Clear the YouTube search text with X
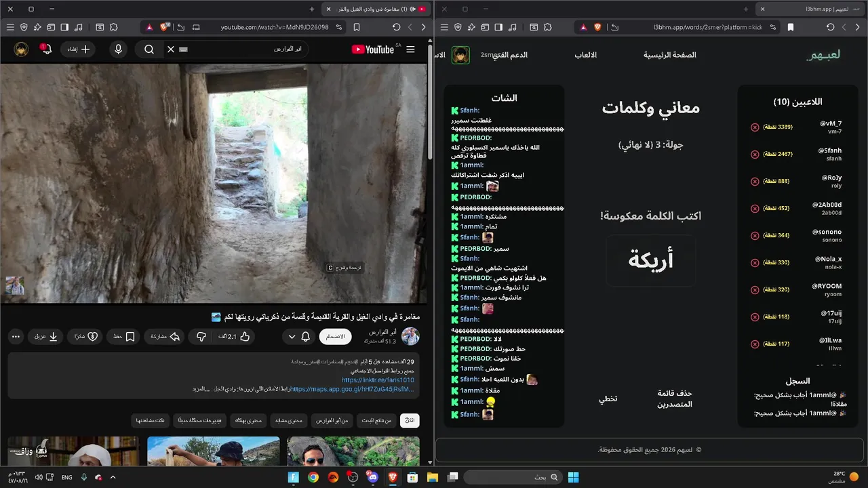 coord(171,49)
